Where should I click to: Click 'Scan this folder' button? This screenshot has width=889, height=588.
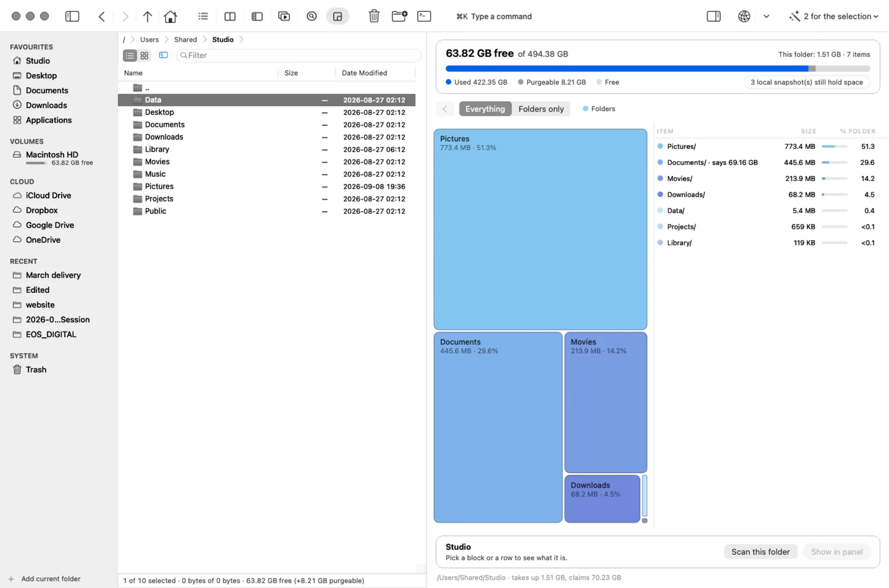760,551
